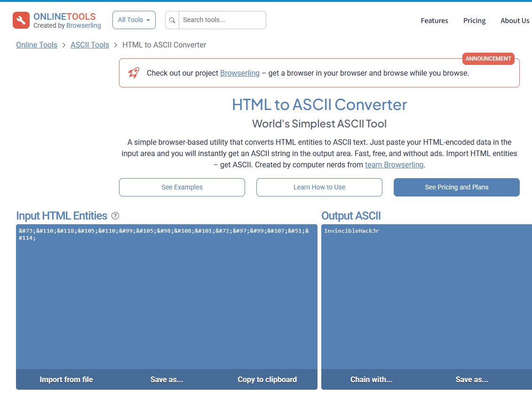Image resolution: width=532 pixels, height=401 pixels.
Task: Click the See Examples button
Action: [x=182, y=187]
